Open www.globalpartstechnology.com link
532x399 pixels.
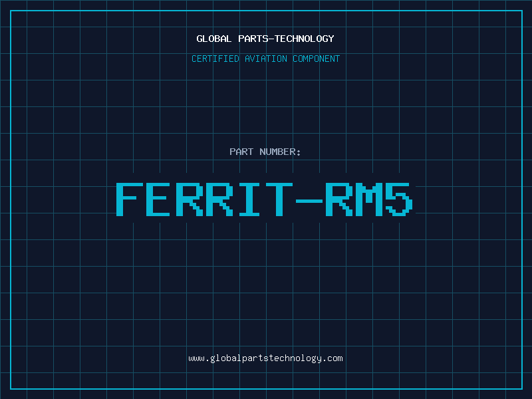pyautogui.click(x=265, y=358)
